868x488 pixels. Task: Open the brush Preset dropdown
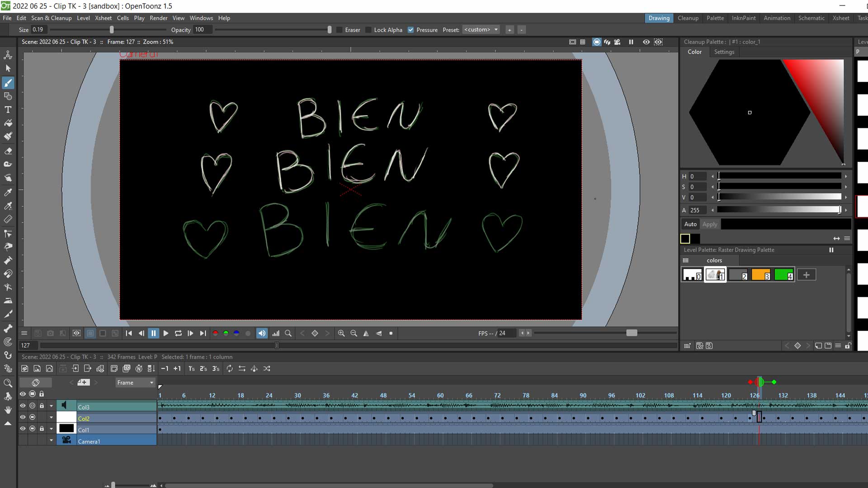pos(481,30)
